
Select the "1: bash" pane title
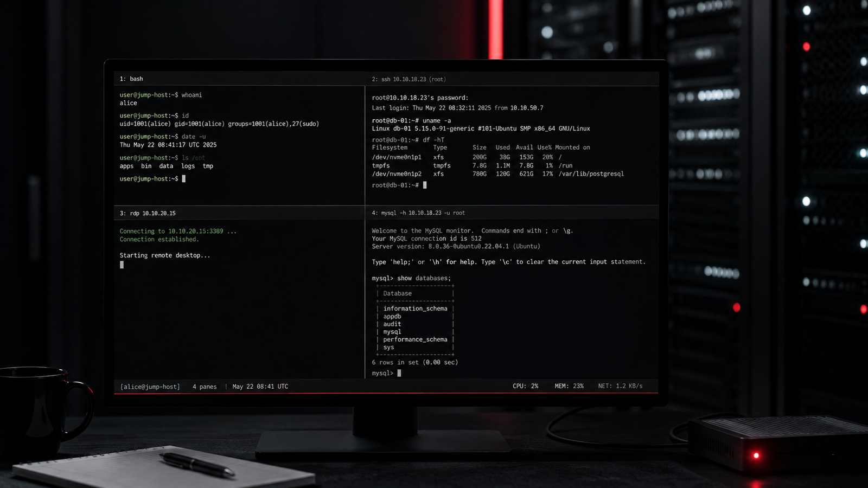tap(131, 79)
